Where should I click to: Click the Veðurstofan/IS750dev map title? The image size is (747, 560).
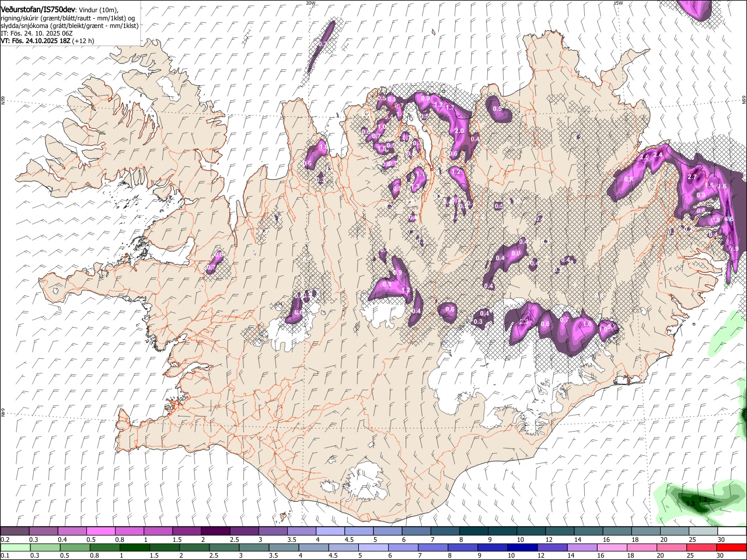(38, 10)
